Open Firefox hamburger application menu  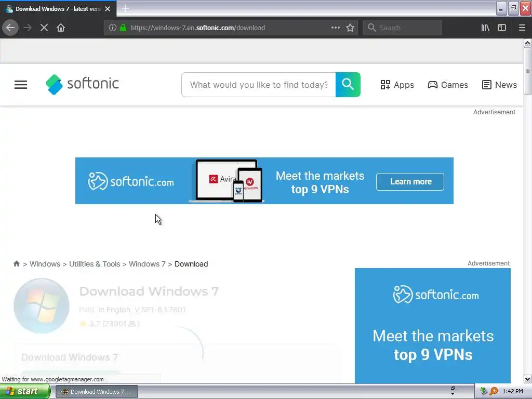(x=522, y=28)
